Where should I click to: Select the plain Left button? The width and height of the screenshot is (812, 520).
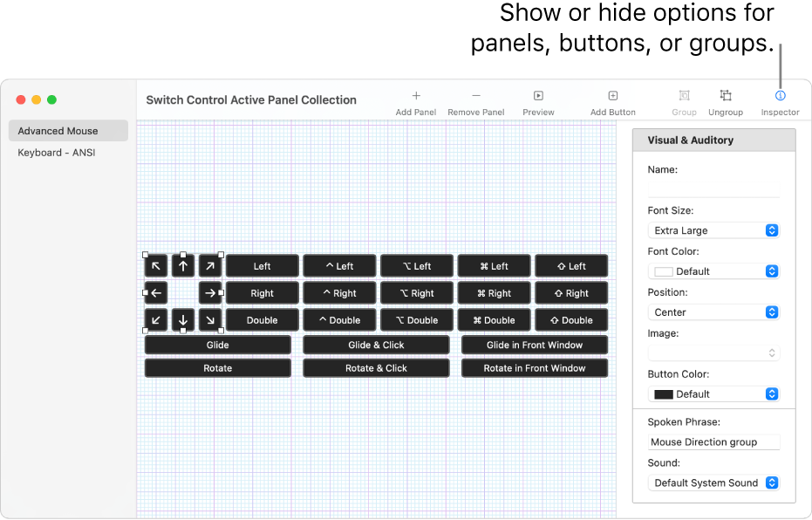coord(262,266)
